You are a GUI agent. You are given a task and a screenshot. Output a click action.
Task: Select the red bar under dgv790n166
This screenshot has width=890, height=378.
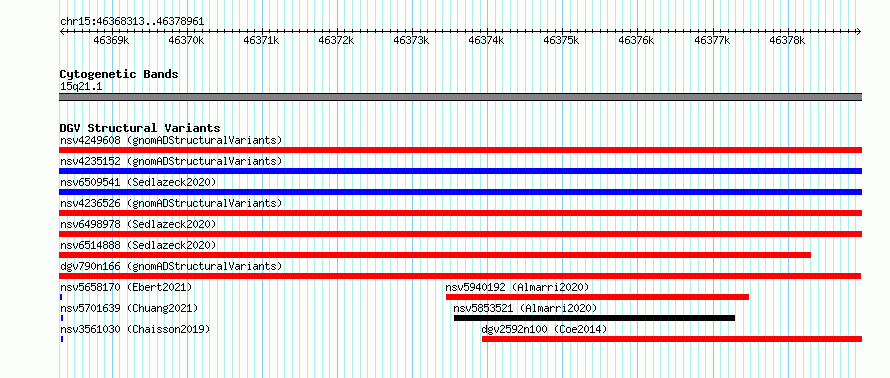pyautogui.click(x=460, y=276)
